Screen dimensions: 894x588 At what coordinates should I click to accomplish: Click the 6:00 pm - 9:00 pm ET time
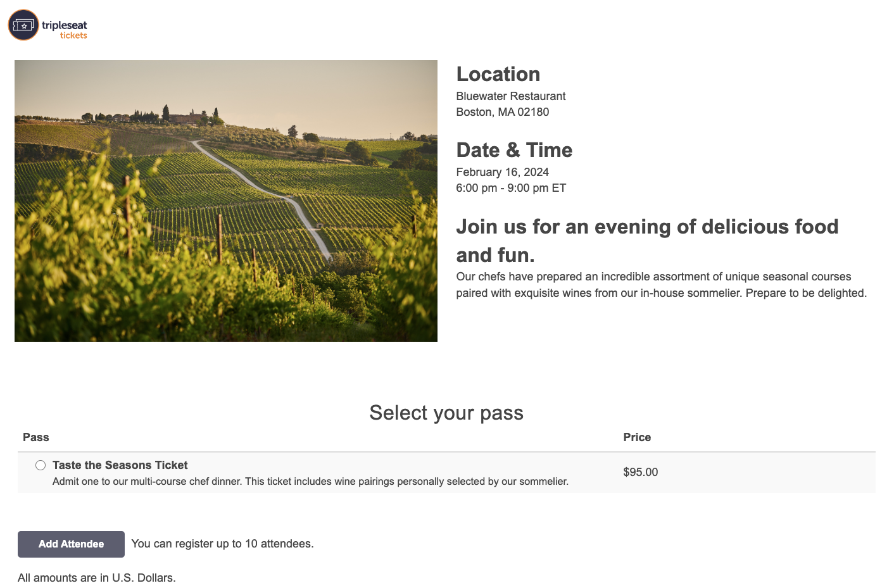[511, 188]
